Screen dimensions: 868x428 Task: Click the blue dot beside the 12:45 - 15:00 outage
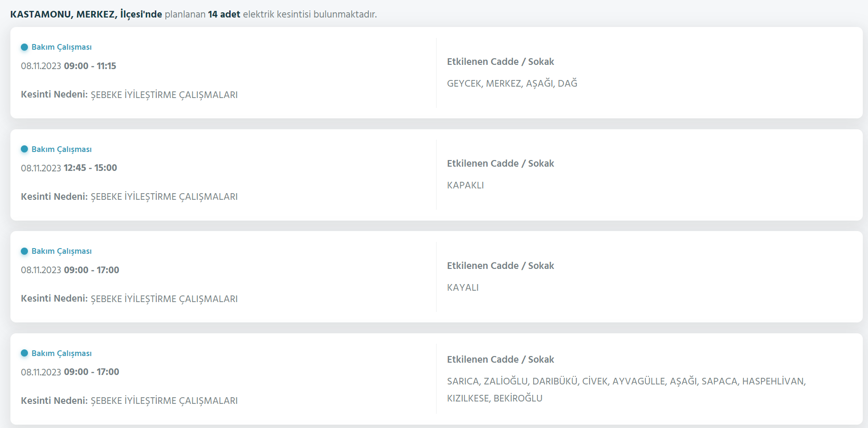(x=25, y=149)
